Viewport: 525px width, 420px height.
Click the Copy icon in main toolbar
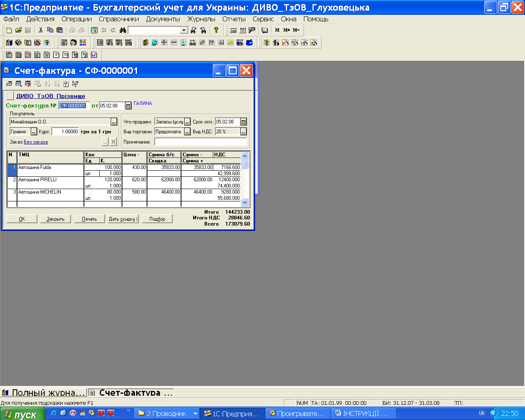coord(50,30)
